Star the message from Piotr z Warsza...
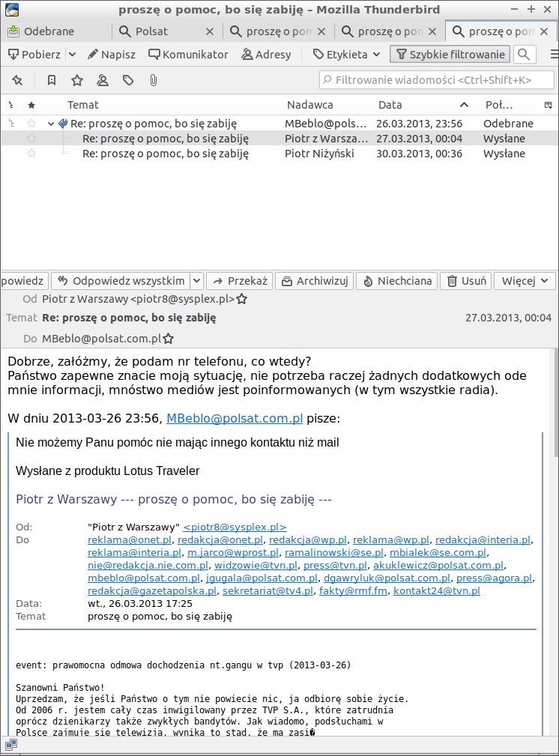Screen dimensions: 559x756 coord(31,139)
